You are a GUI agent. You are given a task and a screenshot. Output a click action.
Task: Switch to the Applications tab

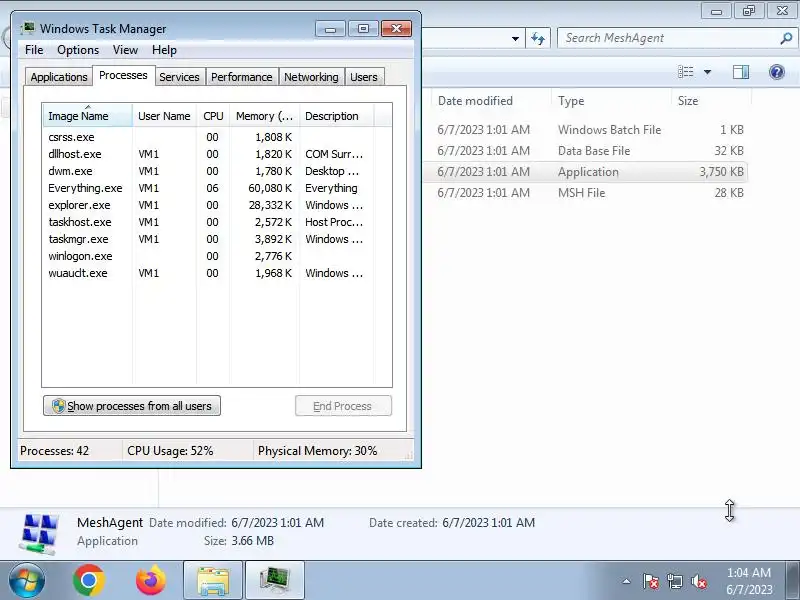coord(59,77)
